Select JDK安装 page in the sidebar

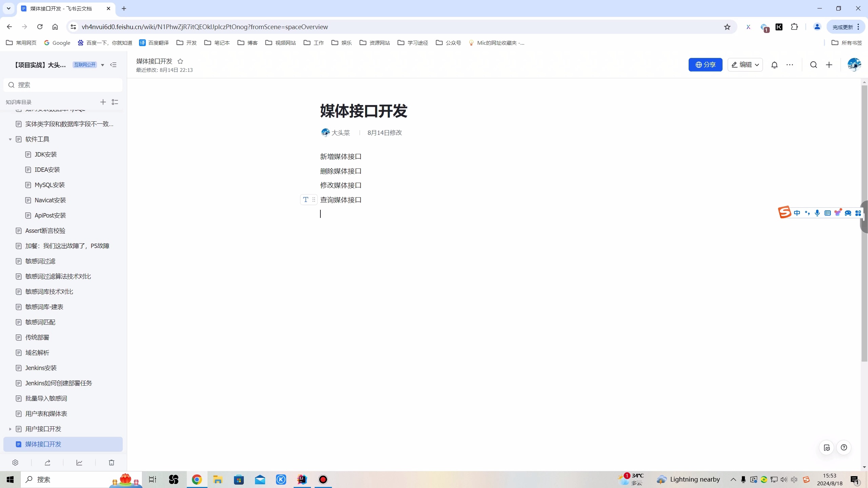tap(45, 154)
